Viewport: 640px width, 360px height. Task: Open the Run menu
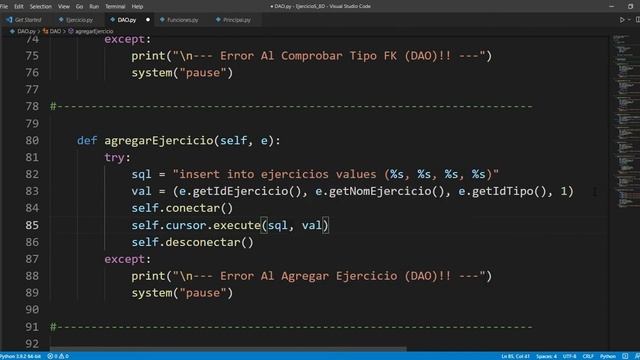point(94,7)
